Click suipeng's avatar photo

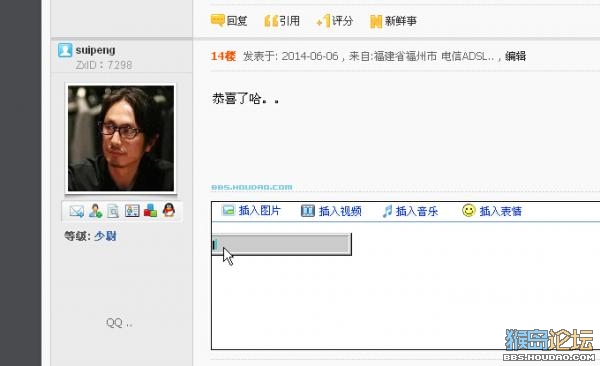(x=121, y=138)
